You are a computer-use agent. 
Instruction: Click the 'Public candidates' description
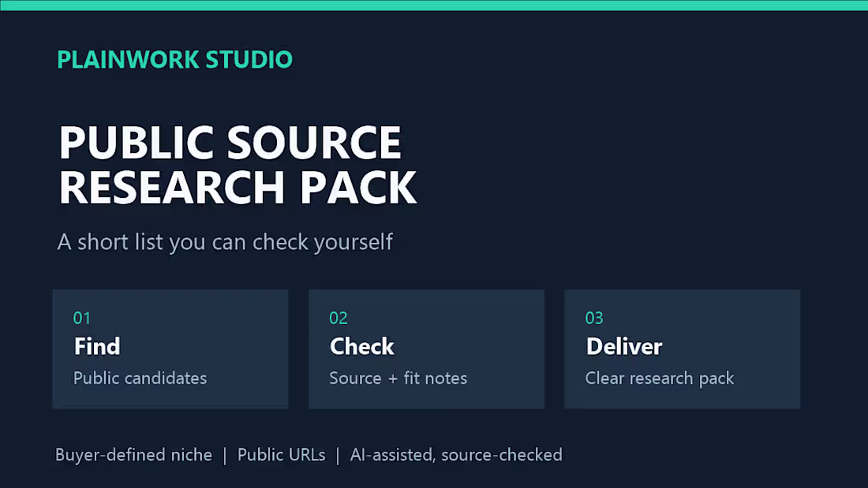[140, 378]
